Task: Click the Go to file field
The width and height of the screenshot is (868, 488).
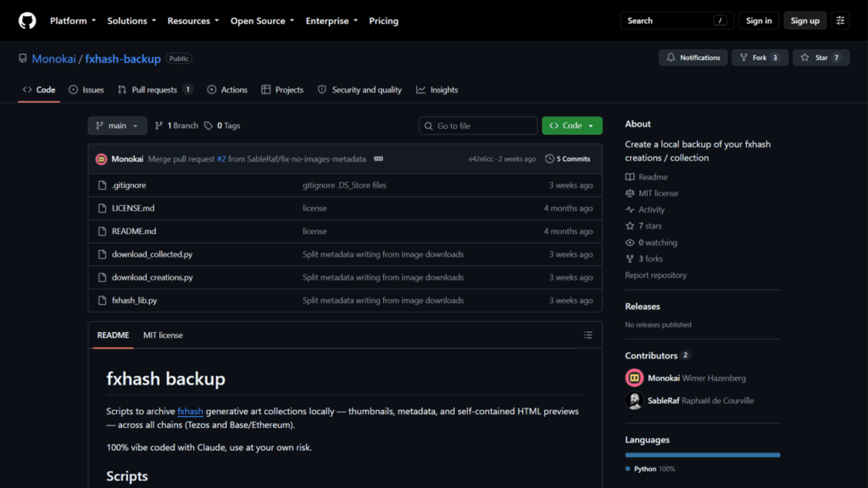Action: tap(478, 125)
